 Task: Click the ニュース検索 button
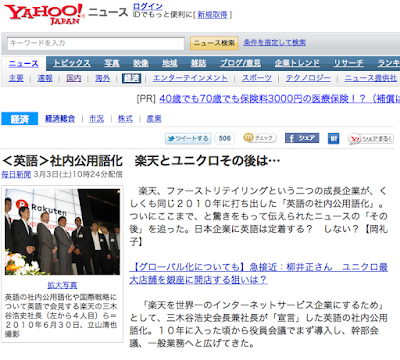(x=214, y=43)
